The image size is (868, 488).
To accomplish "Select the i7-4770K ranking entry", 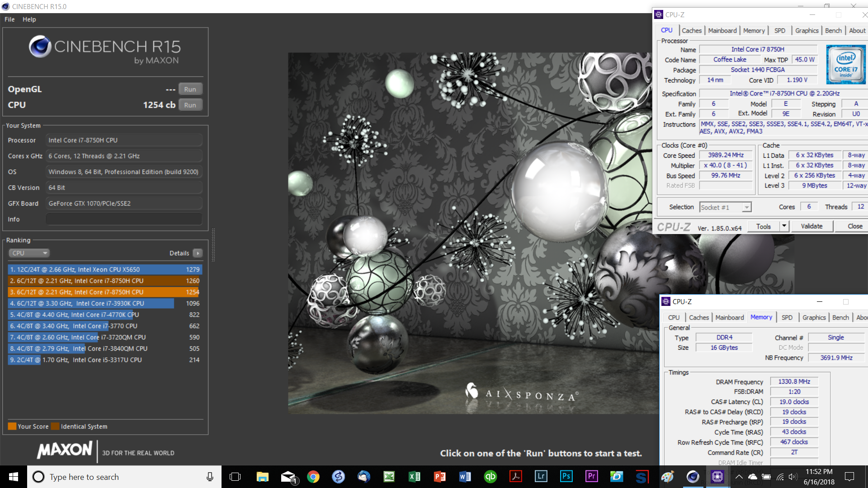I will (x=104, y=314).
